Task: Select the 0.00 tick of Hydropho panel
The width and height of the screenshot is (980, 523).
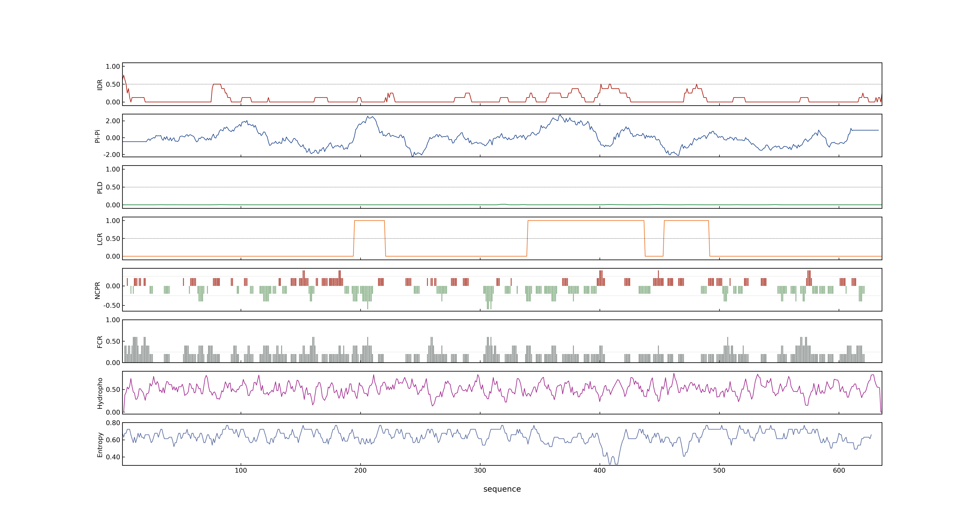Action: point(113,412)
